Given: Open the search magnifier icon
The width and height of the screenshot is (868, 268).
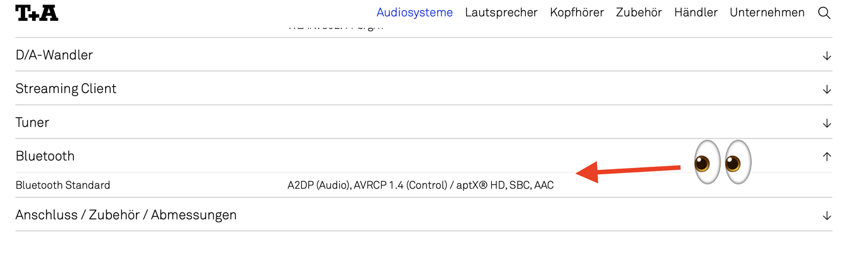Looking at the screenshot, I should 824,13.
